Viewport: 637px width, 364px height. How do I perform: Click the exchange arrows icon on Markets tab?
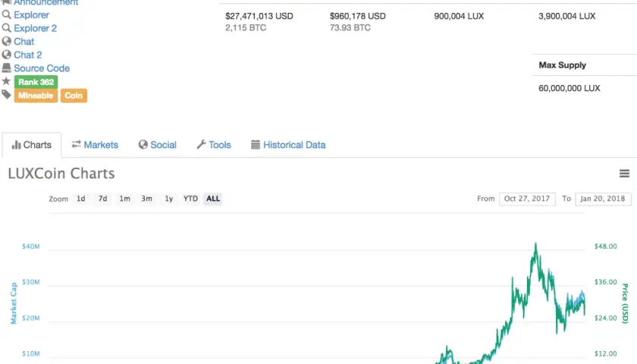[77, 144]
